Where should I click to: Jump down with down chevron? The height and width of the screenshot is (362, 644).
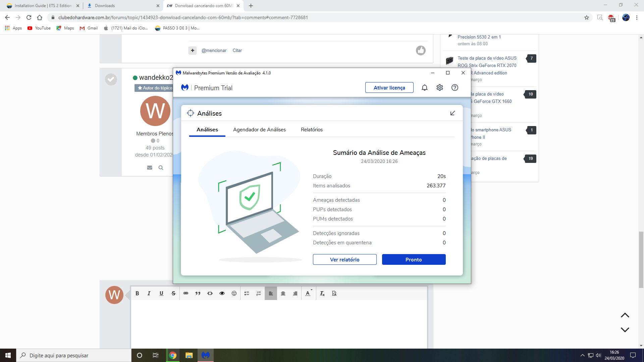[625, 330]
